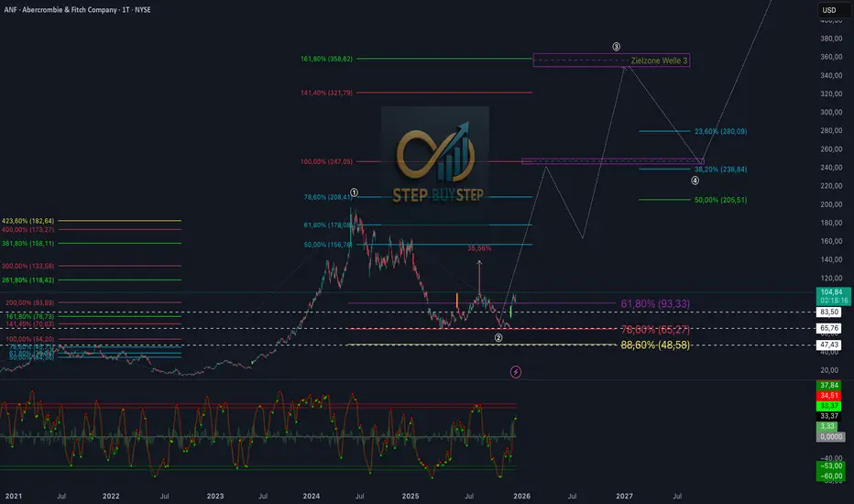Click 2025 on the time axis

[411, 497]
